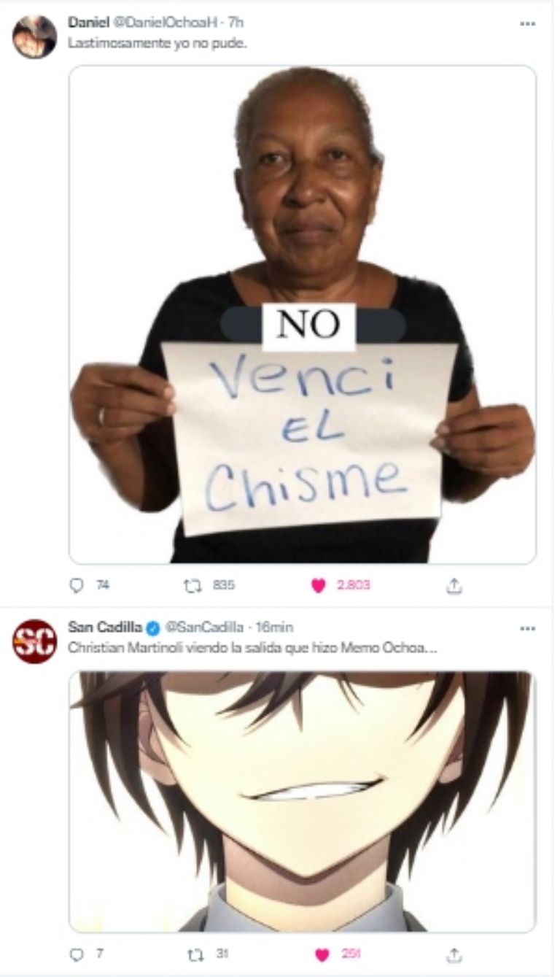Open the anime smirk image
The image size is (560, 977).
(x=303, y=801)
